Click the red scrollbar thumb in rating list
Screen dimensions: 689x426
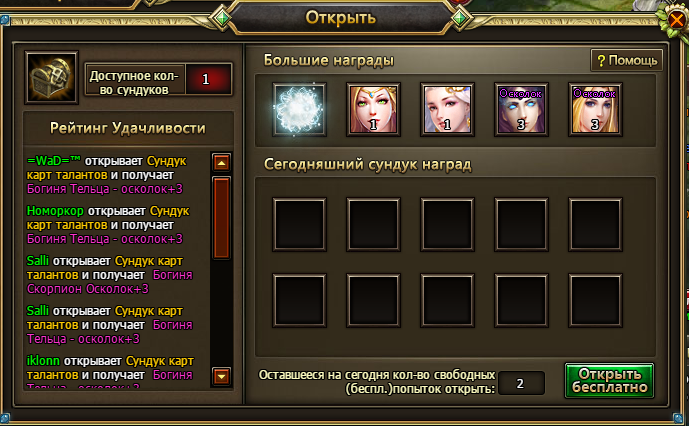pyautogui.click(x=221, y=218)
